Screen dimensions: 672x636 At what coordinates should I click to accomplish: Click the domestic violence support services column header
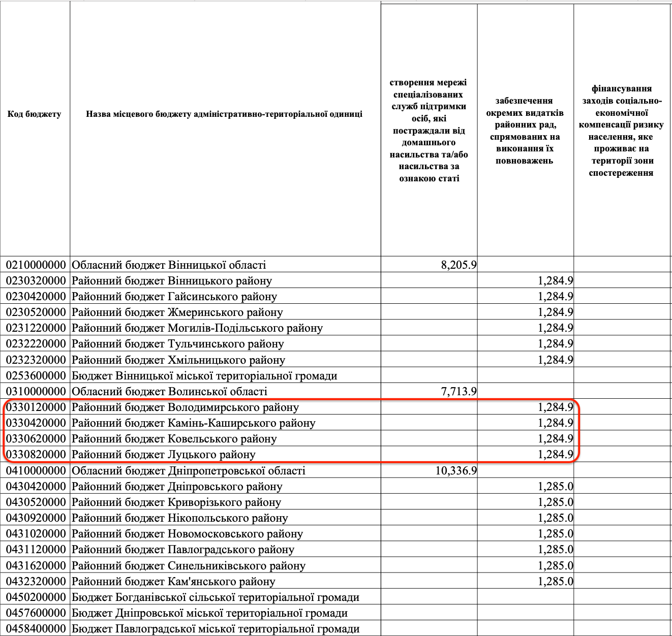point(429,131)
